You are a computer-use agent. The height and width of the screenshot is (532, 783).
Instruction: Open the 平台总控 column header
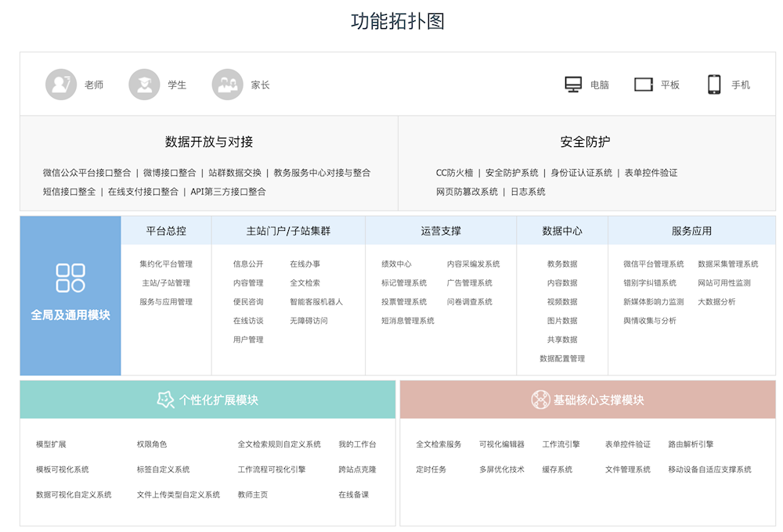click(166, 231)
